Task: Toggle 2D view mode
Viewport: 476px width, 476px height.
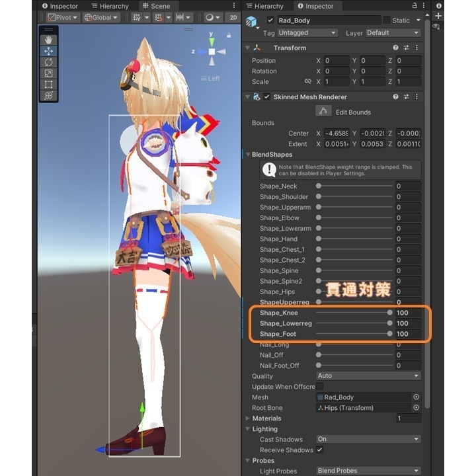Action: pyautogui.click(x=233, y=18)
